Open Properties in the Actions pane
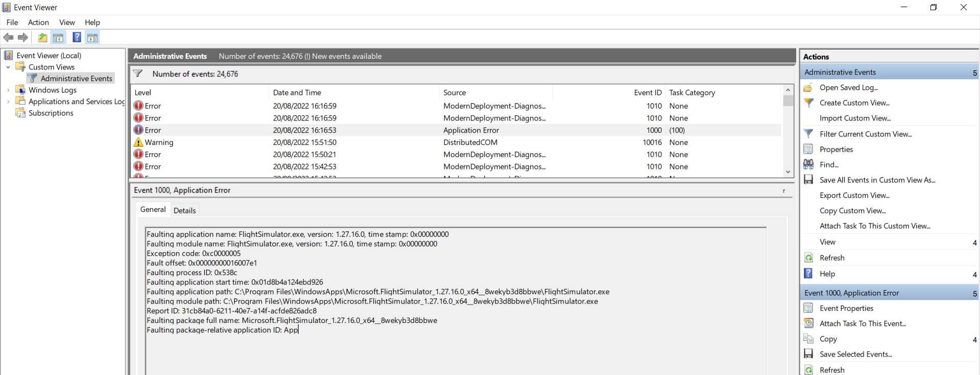 tap(836, 149)
